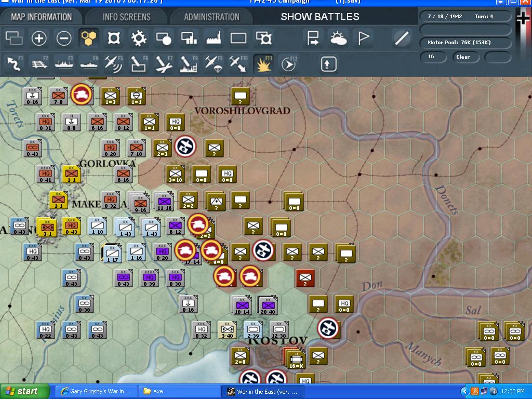
Task: Open the MAP INFORMATION tab
Action: click(42, 17)
